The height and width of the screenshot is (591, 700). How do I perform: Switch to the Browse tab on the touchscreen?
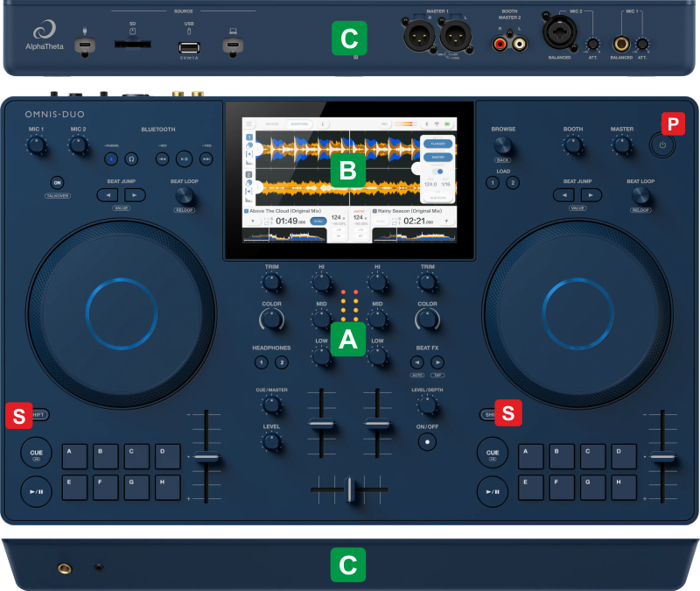[272, 124]
